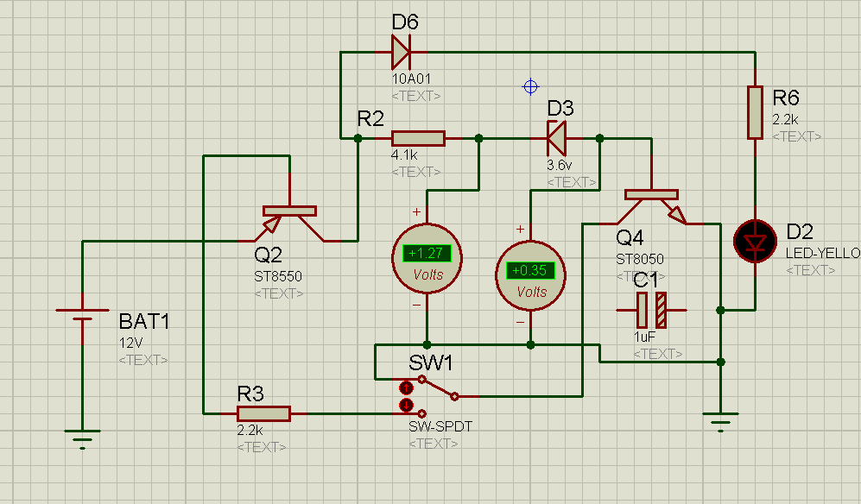Click the voltmeter reading +1.27 Volts

427,259
